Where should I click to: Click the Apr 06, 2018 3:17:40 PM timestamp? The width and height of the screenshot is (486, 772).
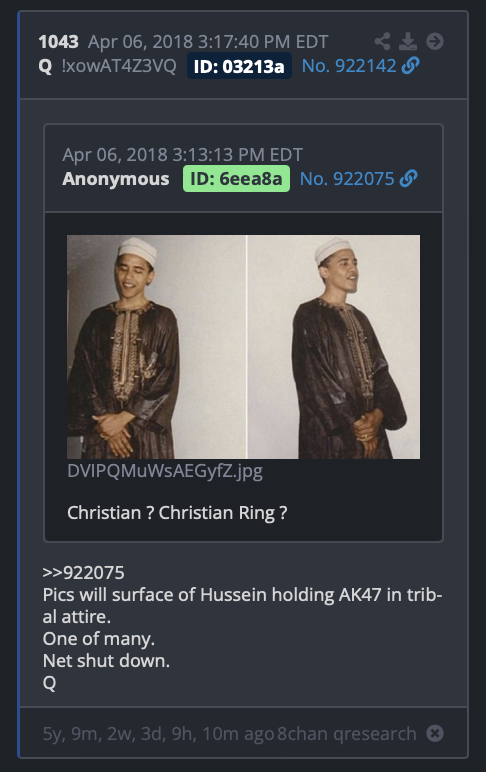pyautogui.click(x=208, y=42)
